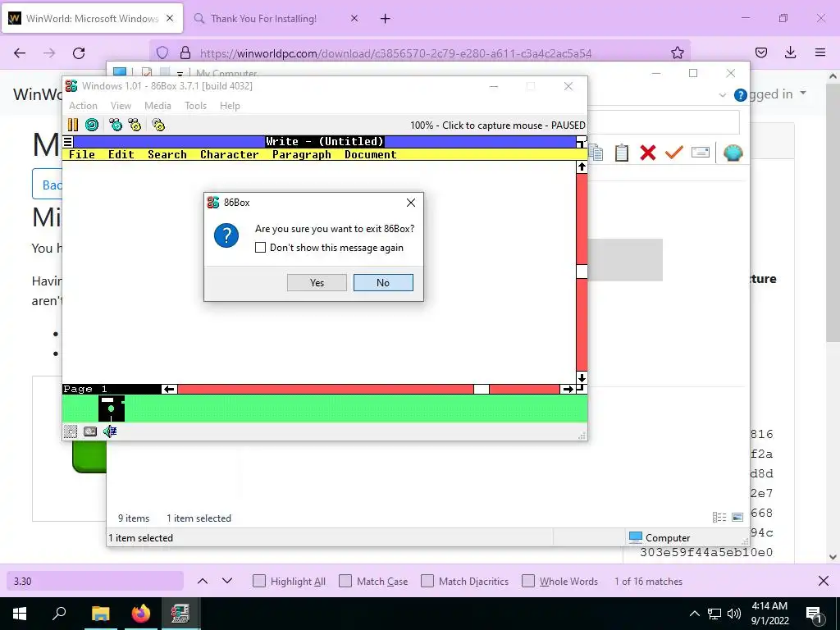The image size is (840, 630).
Task: Open the Write File menu
Action: pyautogui.click(x=82, y=154)
